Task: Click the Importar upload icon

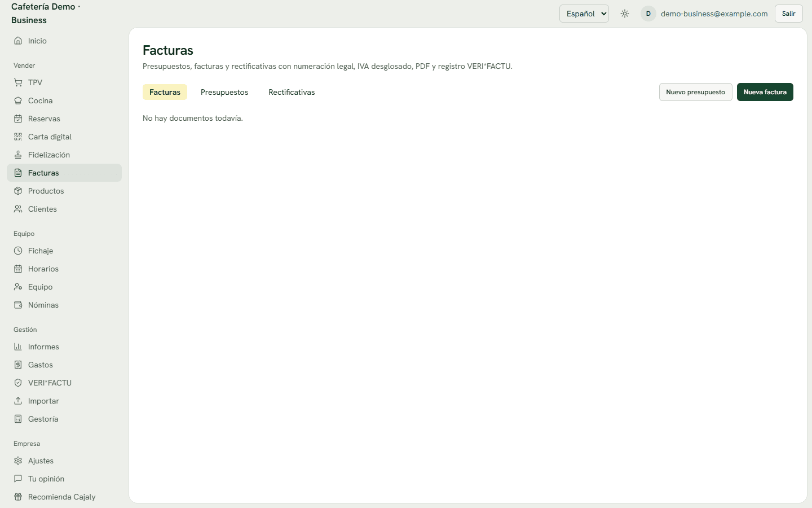Action: click(x=18, y=401)
